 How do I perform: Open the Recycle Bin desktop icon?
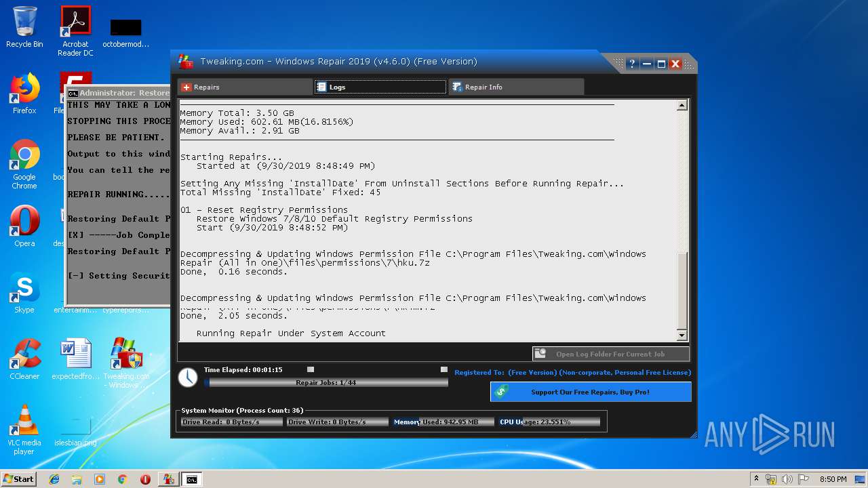click(x=24, y=27)
